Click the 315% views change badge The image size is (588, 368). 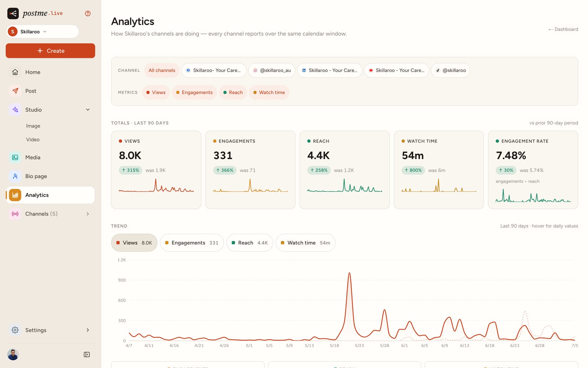point(130,170)
